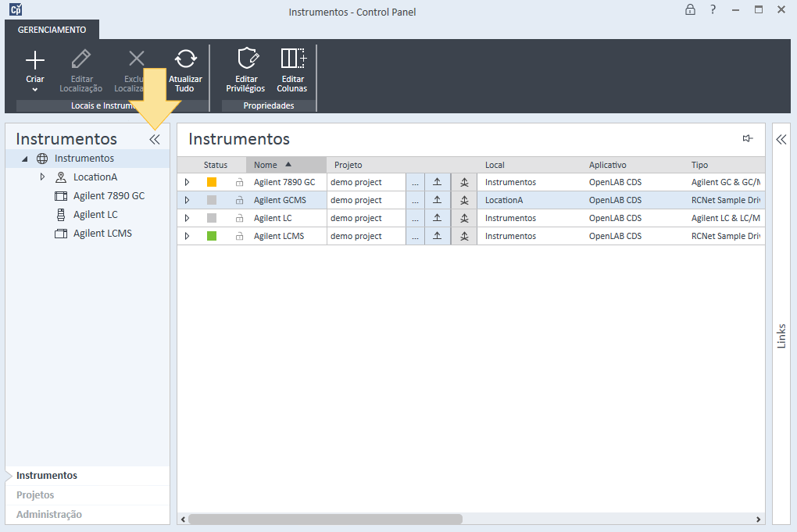797x532 pixels.
Task: Sort by Local column header
Action: (495, 165)
